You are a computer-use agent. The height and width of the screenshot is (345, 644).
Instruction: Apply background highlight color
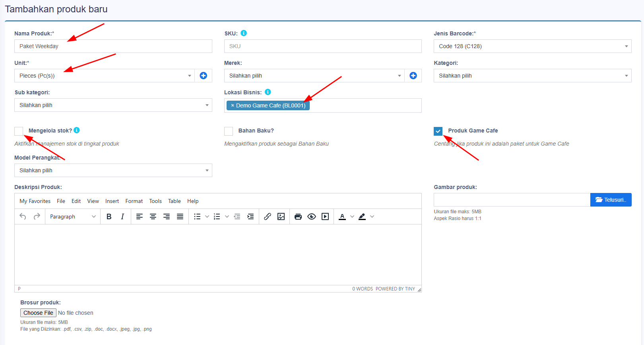[362, 216]
